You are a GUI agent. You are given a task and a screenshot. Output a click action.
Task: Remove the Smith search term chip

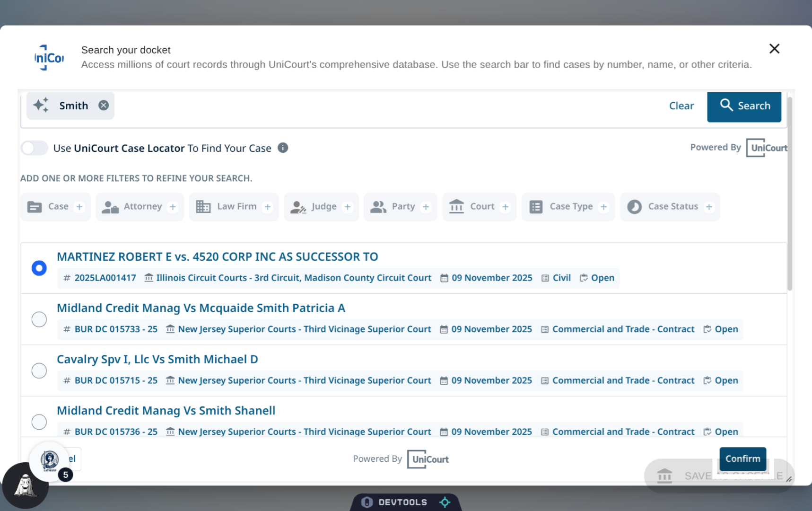pyautogui.click(x=104, y=106)
